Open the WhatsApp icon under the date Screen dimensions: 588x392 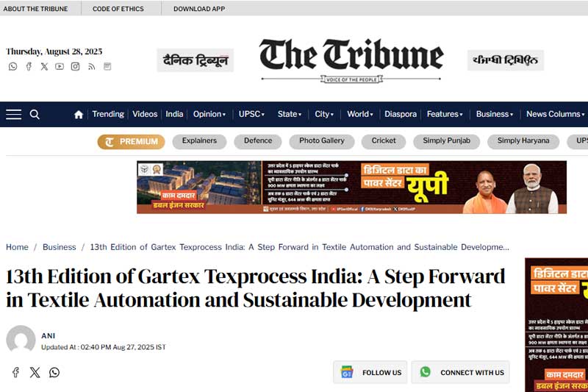pos(12,66)
